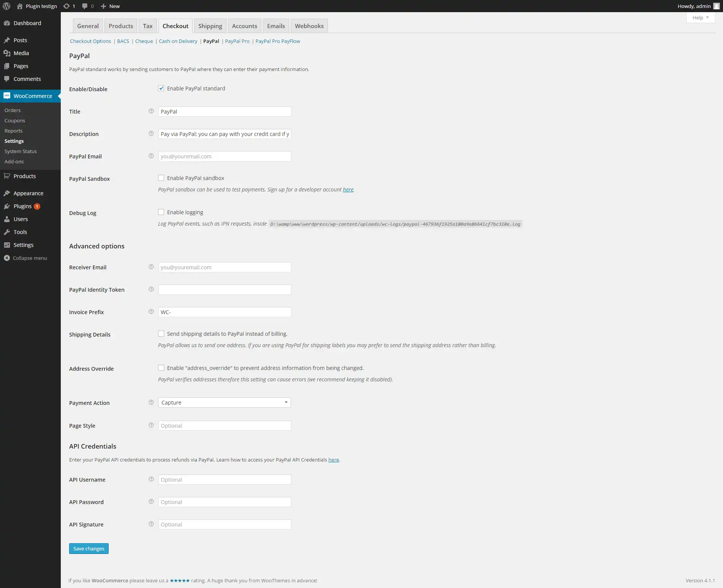Open Orders in WooCommerce submenu
This screenshot has height=588, width=723.
coord(13,110)
